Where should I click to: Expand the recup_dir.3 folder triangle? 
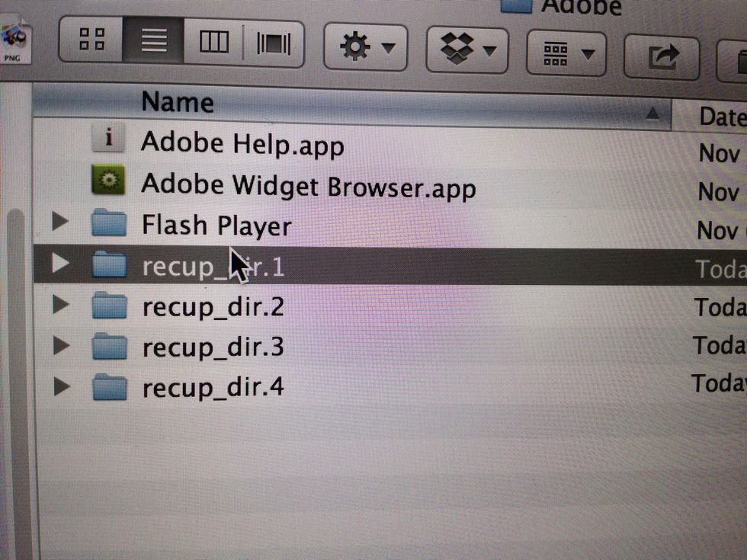61,345
